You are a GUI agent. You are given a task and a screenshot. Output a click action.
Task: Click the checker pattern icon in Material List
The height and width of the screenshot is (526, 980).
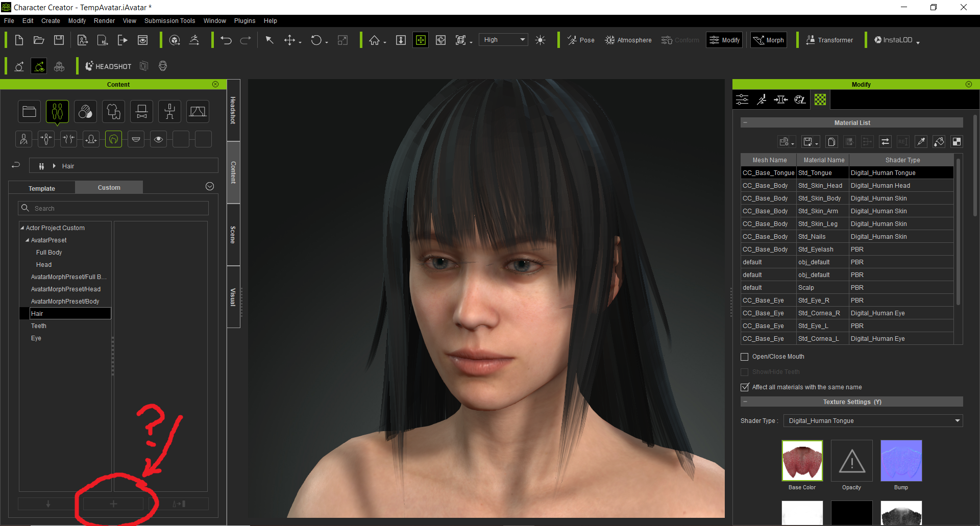click(957, 142)
